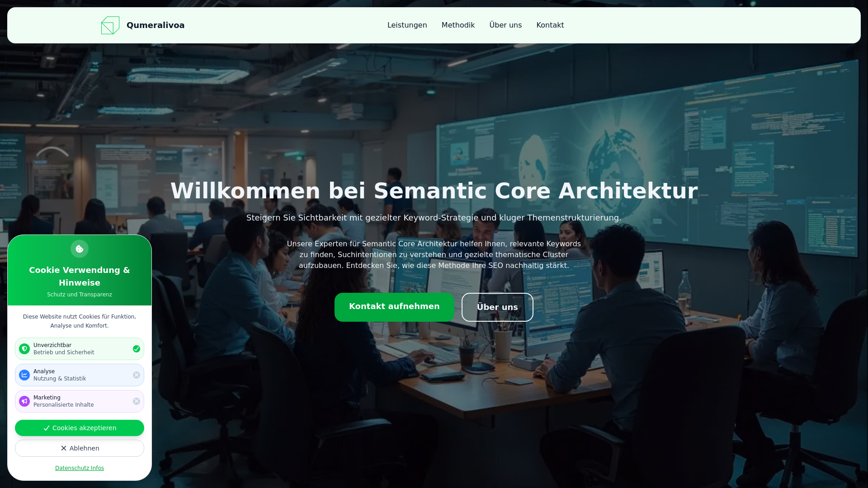Select the Marketing Personalisierte Inhalte row
The width and height of the screenshot is (868, 488).
[x=80, y=401]
